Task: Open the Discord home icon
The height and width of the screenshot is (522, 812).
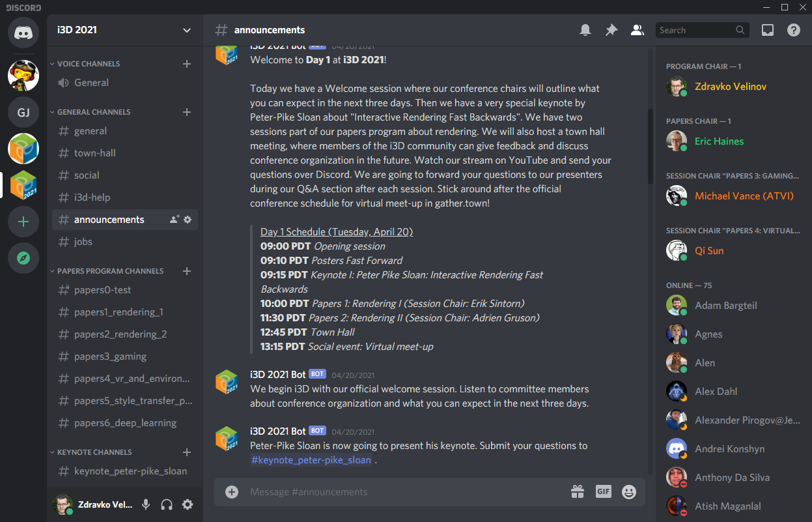Action: (x=23, y=33)
